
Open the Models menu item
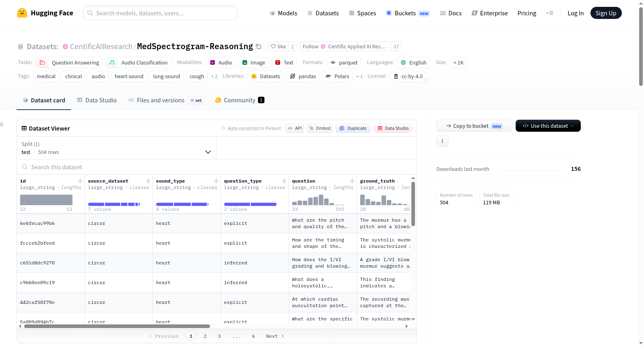click(x=283, y=13)
